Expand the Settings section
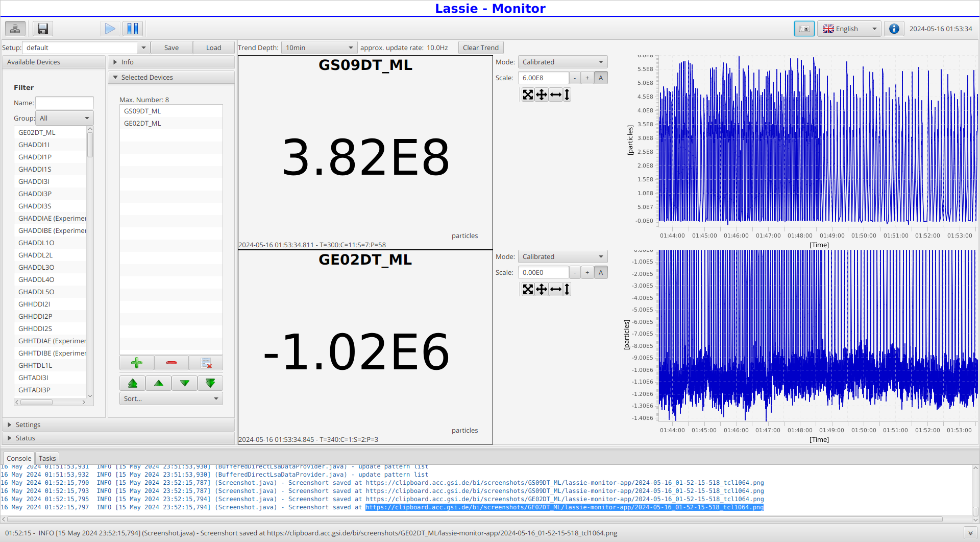 pos(118,425)
